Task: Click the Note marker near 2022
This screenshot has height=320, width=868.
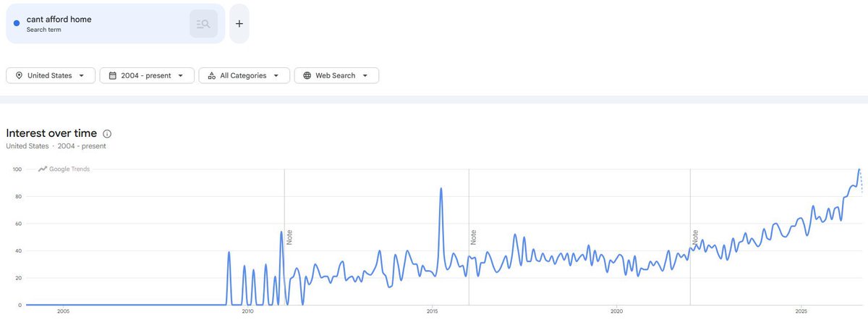Action: tap(695, 237)
